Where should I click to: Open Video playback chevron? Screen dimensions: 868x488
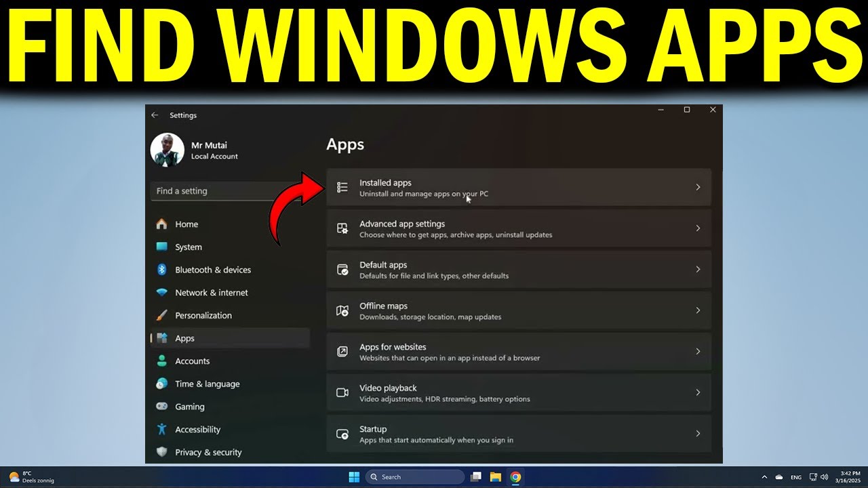click(698, 392)
